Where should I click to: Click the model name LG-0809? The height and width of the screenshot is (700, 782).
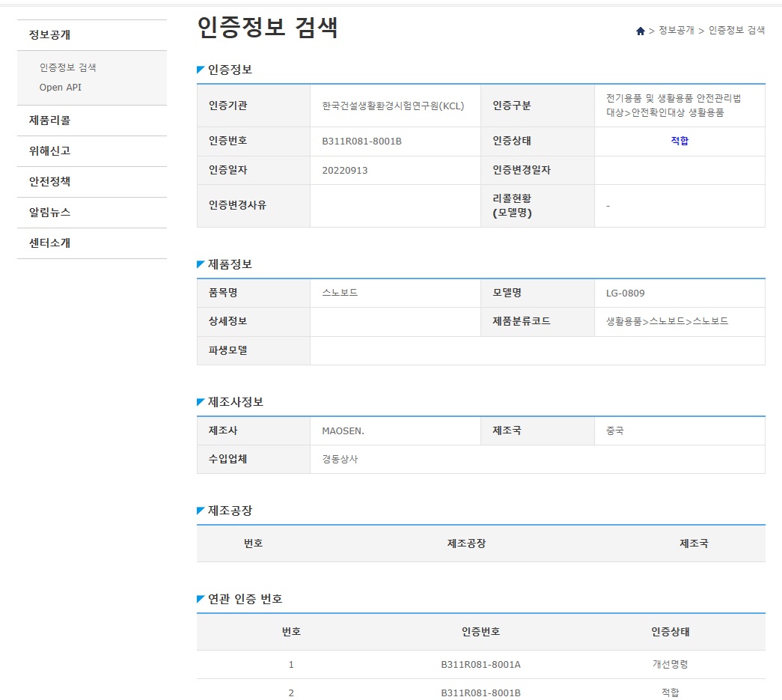[626, 293]
